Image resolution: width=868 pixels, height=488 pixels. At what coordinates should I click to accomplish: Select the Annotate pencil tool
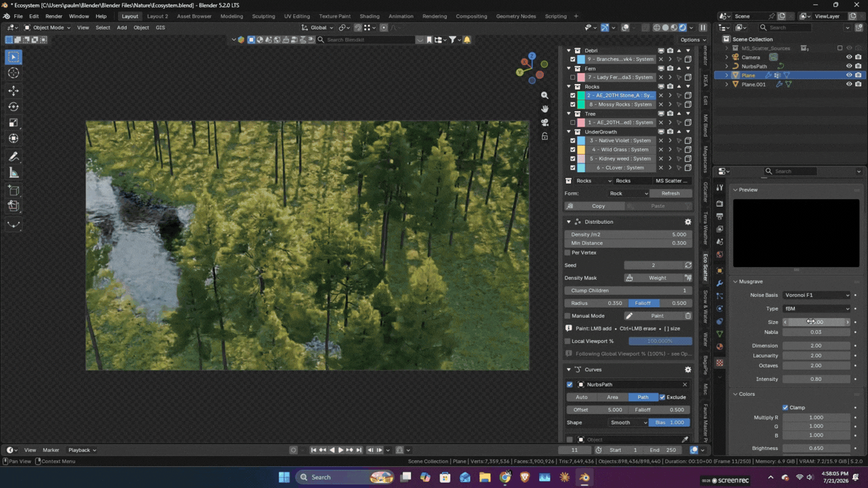(x=14, y=156)
